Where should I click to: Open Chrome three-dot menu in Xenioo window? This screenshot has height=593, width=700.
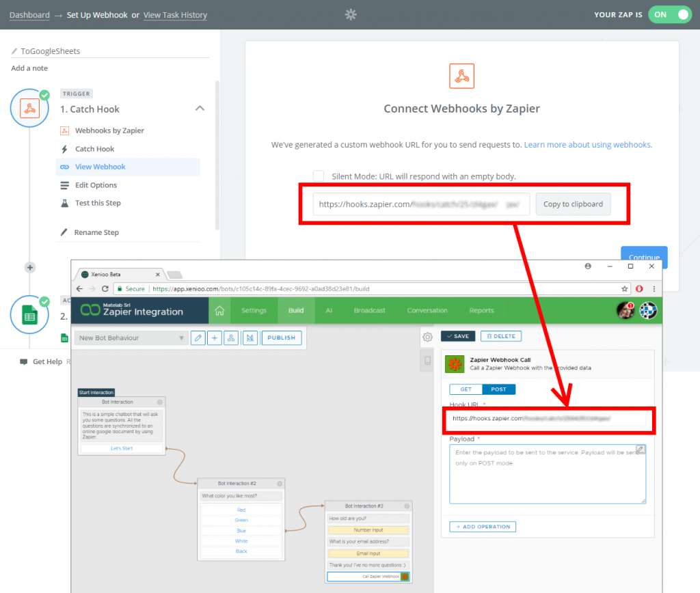click(654, 289)
